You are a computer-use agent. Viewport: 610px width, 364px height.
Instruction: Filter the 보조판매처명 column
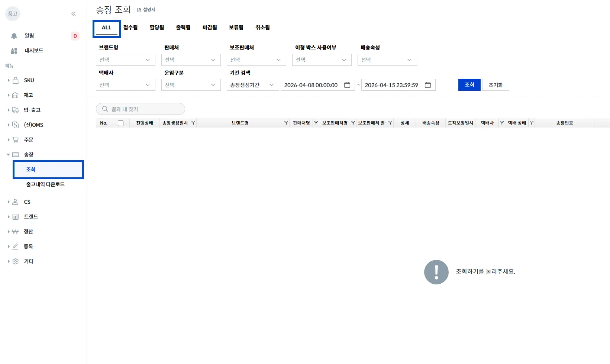353,123
